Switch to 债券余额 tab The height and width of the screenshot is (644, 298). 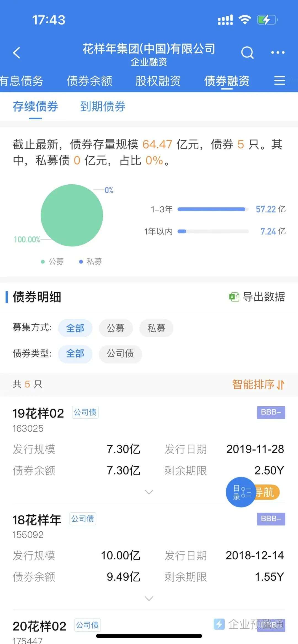tap(89, 81)
